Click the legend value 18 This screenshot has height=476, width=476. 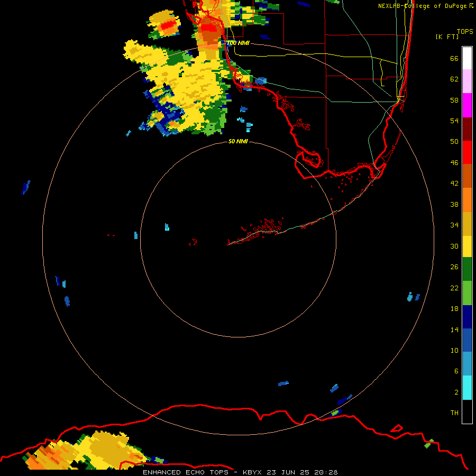(454, 309)
